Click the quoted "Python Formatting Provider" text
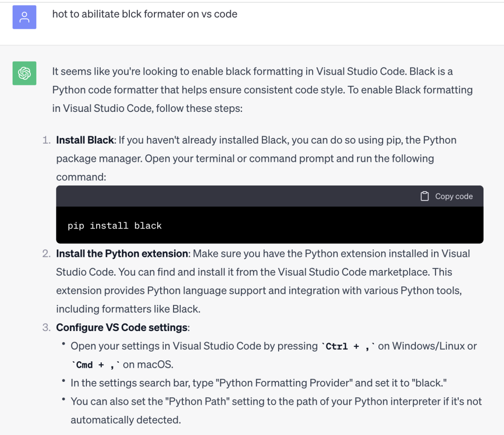The height and width of the screenshot is (435, 504). (x=286, y=383)
